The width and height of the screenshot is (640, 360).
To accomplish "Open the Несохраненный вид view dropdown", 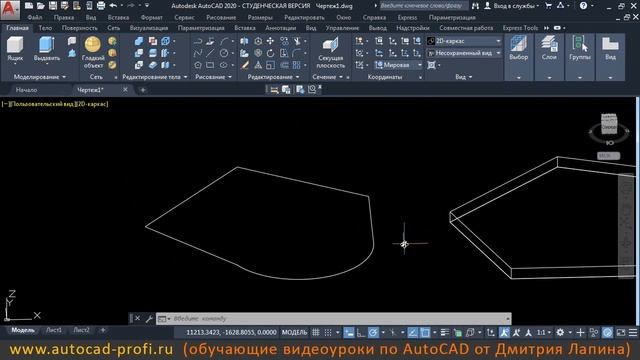I will [464, 53].
